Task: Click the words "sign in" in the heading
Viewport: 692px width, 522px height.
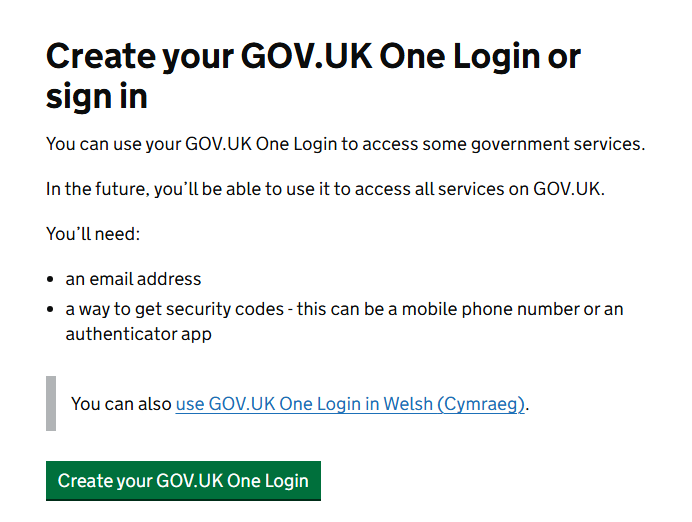Action: 97,96
